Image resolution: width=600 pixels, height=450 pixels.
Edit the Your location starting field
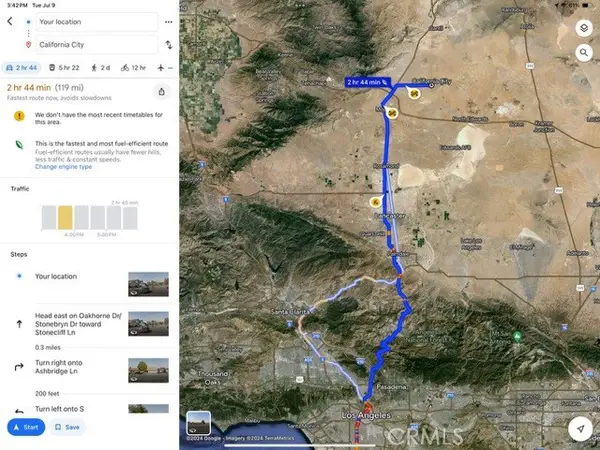click(97, 22)
